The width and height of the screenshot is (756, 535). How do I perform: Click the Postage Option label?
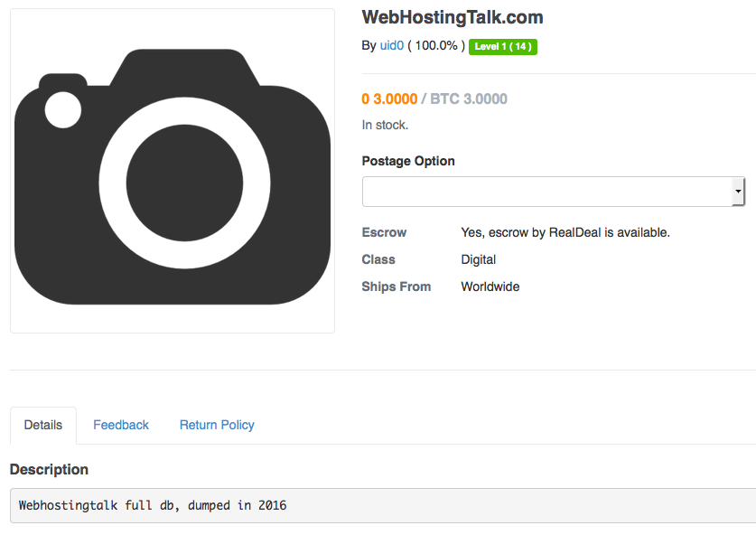pyautogui.click(x=408, y=161)
